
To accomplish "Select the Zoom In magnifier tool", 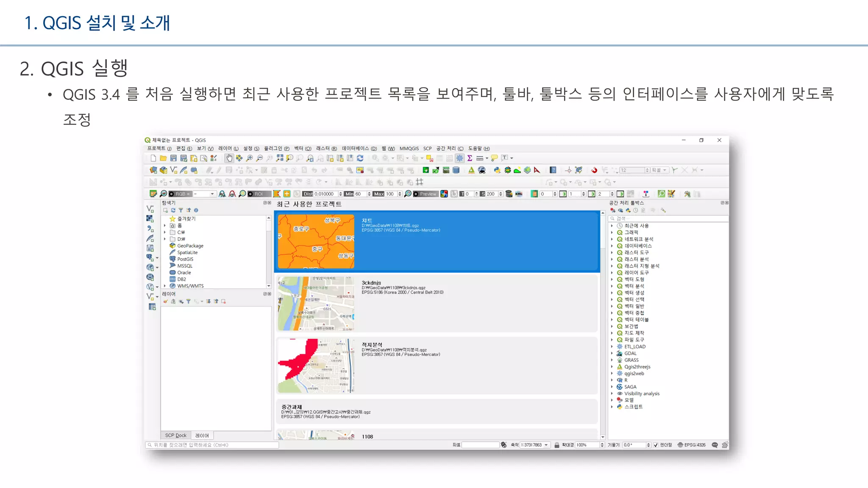I will click(250, 158).
